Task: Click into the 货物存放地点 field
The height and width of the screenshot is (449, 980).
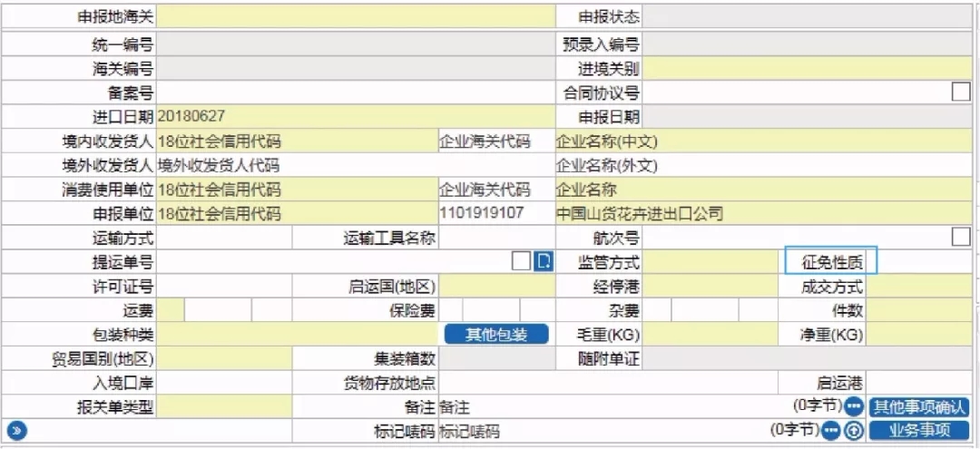Action: click(x=608, y=382)
